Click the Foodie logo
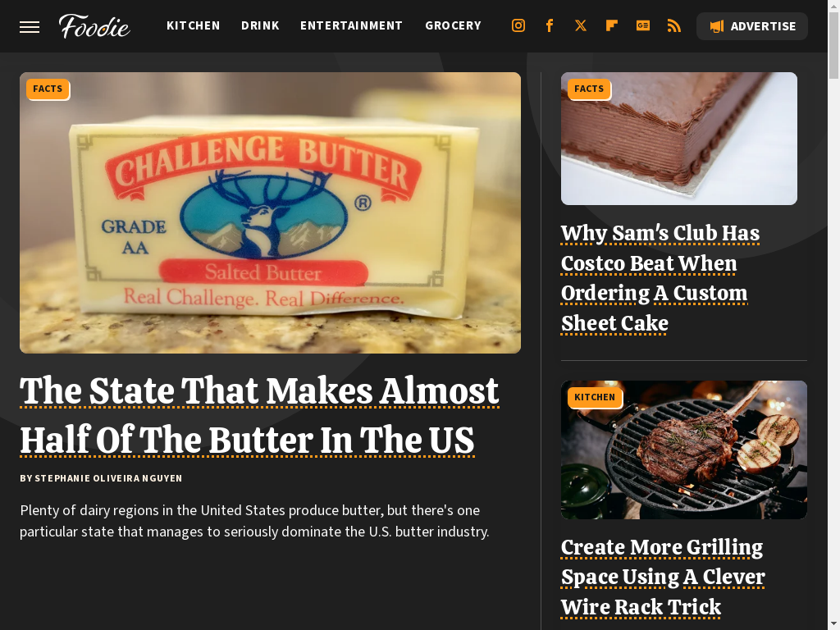The image size is (840, 630). [x=94, y=25]
